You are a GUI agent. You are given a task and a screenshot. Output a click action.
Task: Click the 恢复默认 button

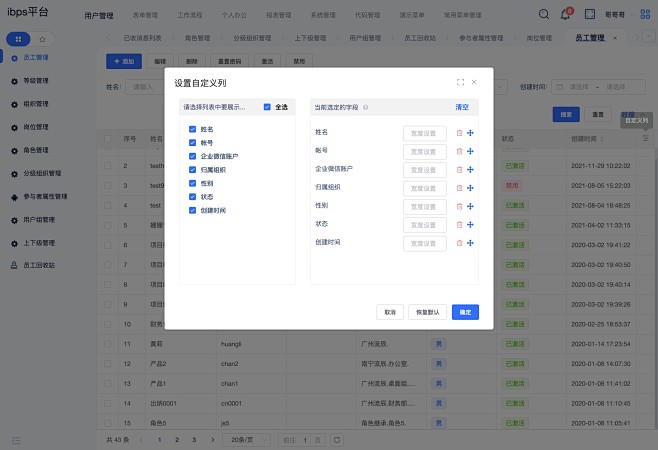point(428,312)
